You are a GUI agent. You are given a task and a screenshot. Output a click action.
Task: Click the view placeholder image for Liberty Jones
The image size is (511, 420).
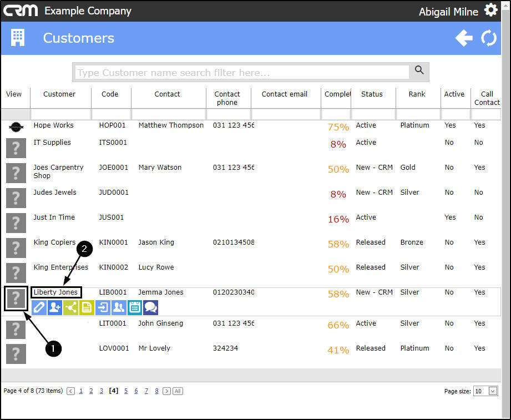pos(16,298)
